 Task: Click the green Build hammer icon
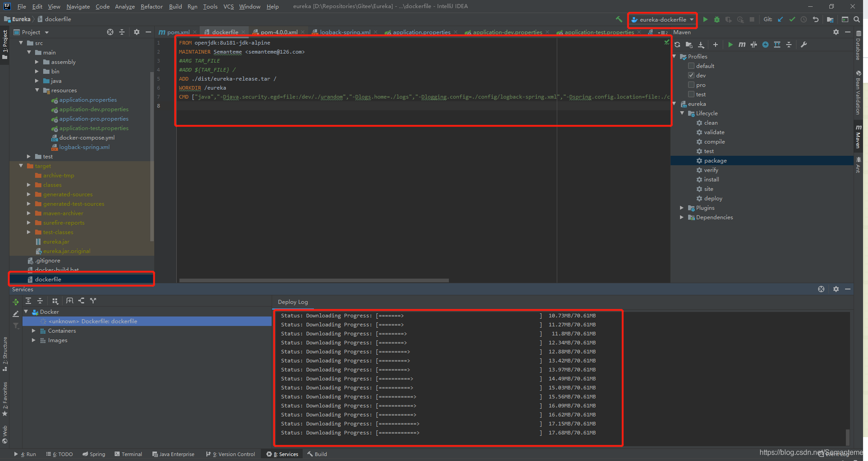(x=619, y=19)
